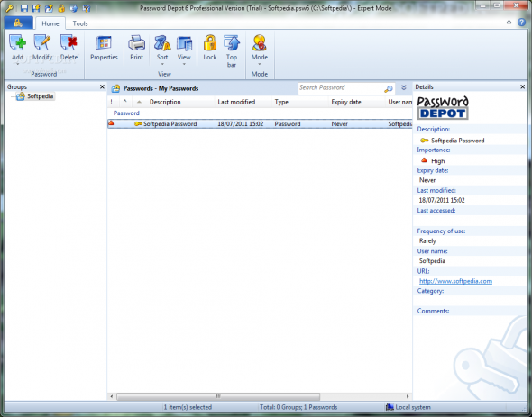Open the Properties ribbon button
This screenshot has width=532, height=417.
pos(104,48)
